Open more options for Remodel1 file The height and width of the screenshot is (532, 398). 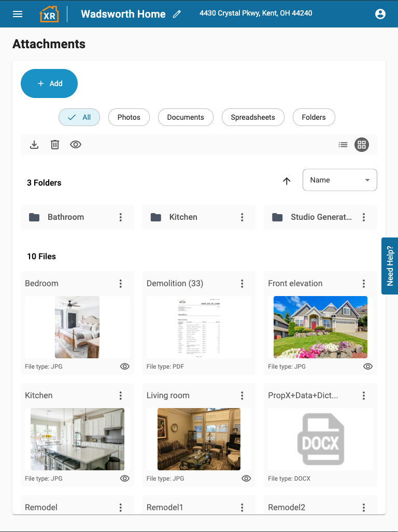pyautogui.click(x=242, y=508)
